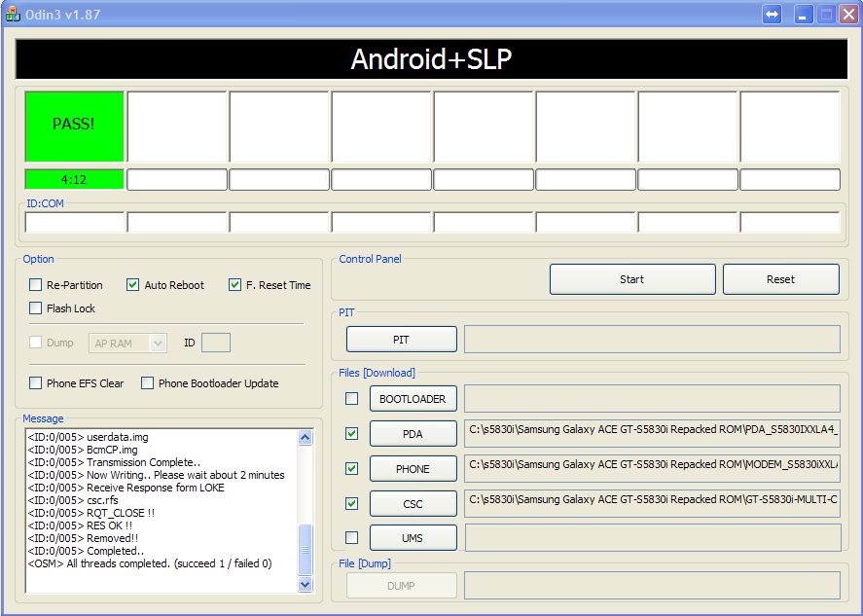Click the ID input box in Option
Screen dimensions: 863x616
[x=216, y=343]
